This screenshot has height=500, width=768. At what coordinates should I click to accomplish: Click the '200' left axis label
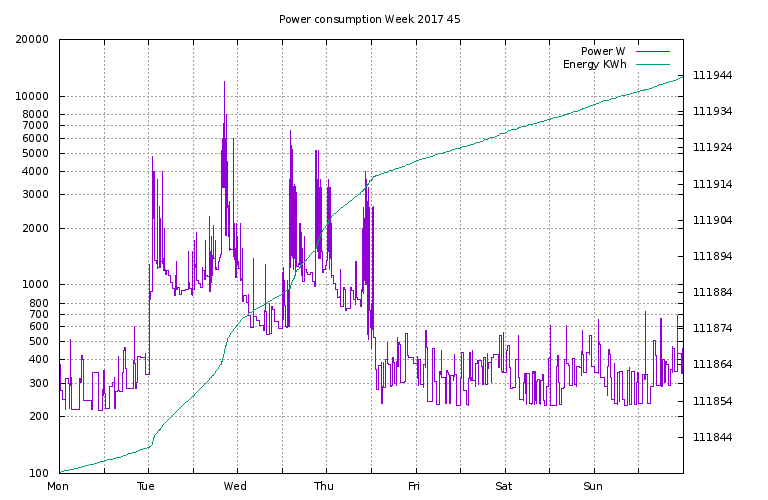pyautogui.click(x=39, y=416)
